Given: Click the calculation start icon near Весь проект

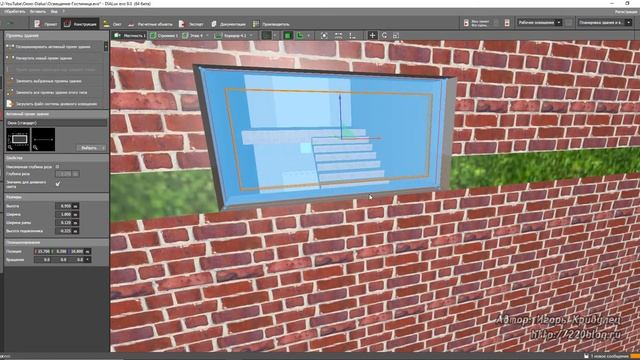Looking at the screenshot, I should (466, 23).
